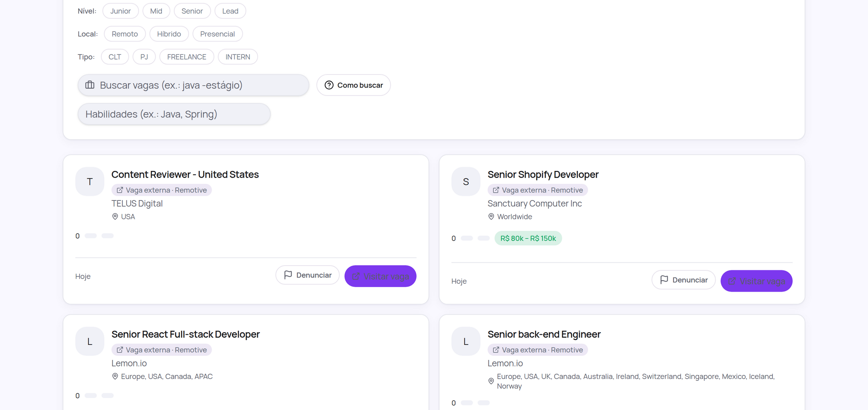868x410 pixels.
Task: Click the L avatar on the Senior back-end Engineer card
Action: [466, 341]
